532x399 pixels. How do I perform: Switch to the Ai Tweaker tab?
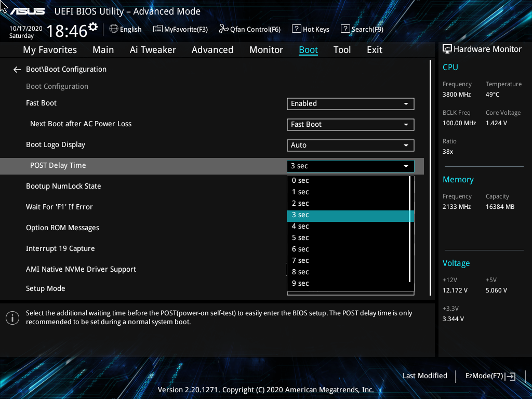pos(153,50)
